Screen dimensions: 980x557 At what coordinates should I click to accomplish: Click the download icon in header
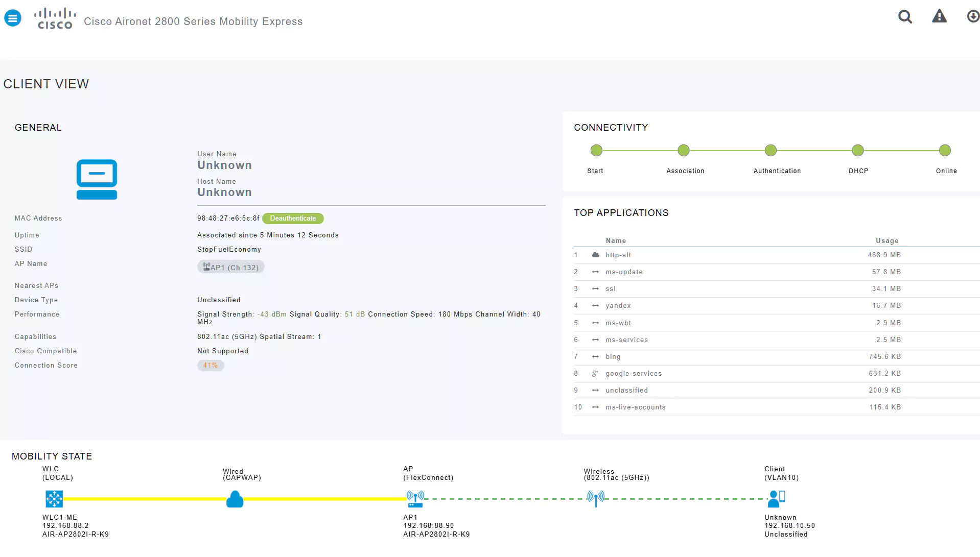pos(973,17)
